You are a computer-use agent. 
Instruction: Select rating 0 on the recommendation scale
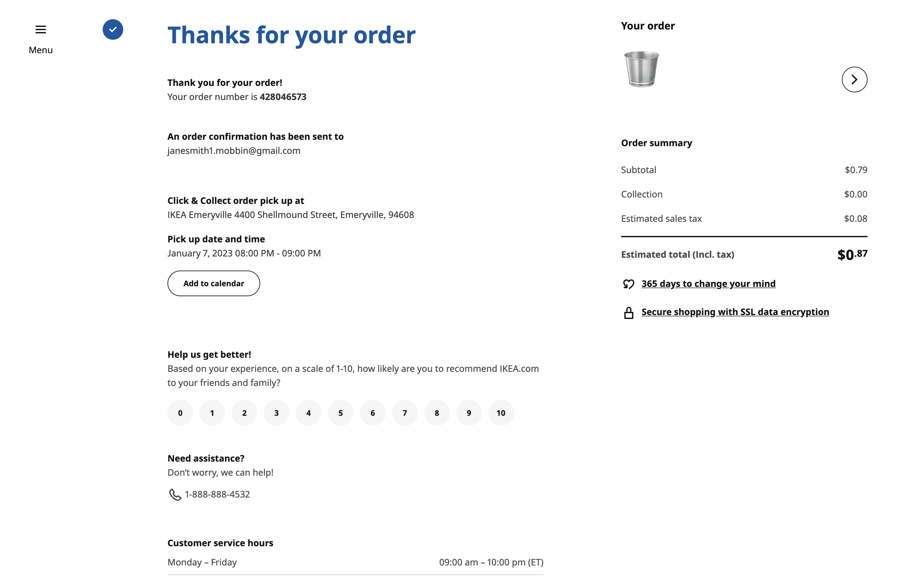click(180, 413)
